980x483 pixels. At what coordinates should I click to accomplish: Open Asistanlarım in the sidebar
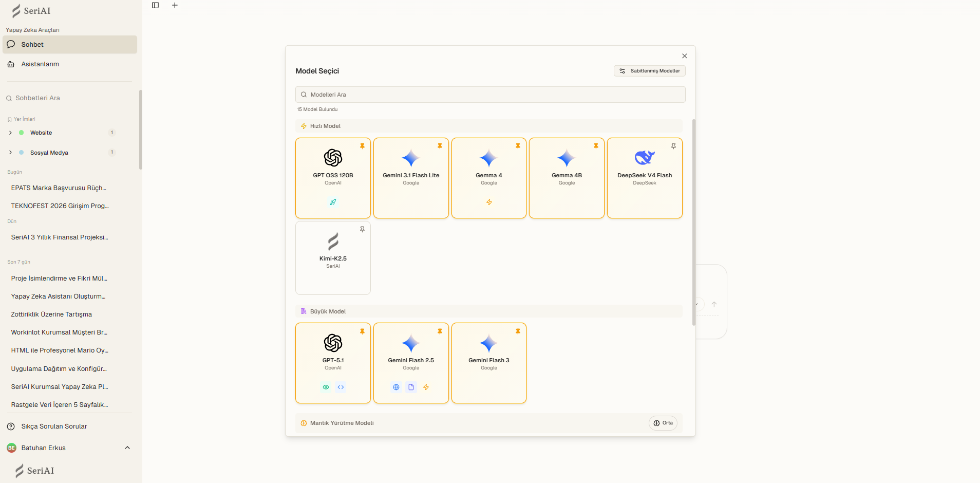tap(70, 64)
